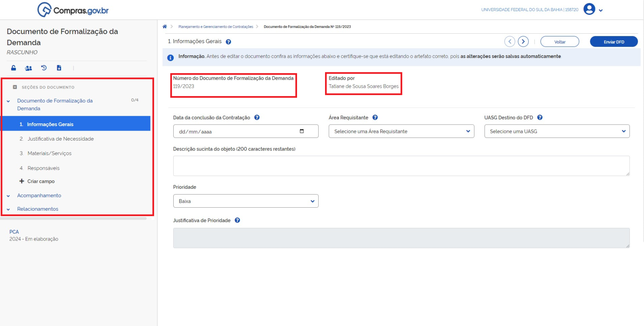644x326 pixels.
Task: Click the Enviar DFD button
Action: click(x=613, y=42)
